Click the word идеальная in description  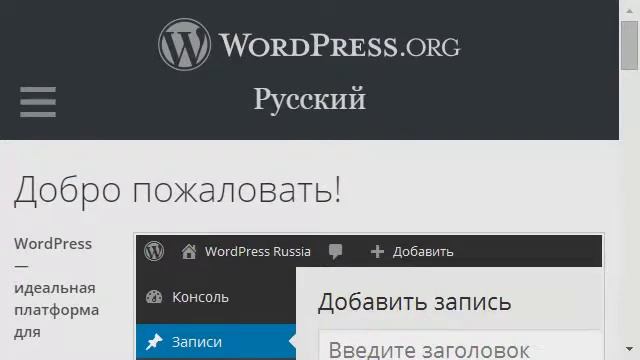tap(55, 288)
